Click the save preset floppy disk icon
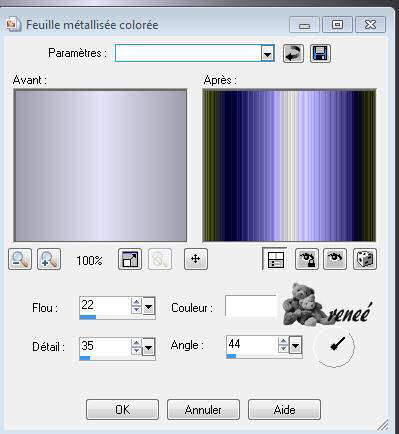Viewport: 399px width, 434px height. click(x=320, y=53)
